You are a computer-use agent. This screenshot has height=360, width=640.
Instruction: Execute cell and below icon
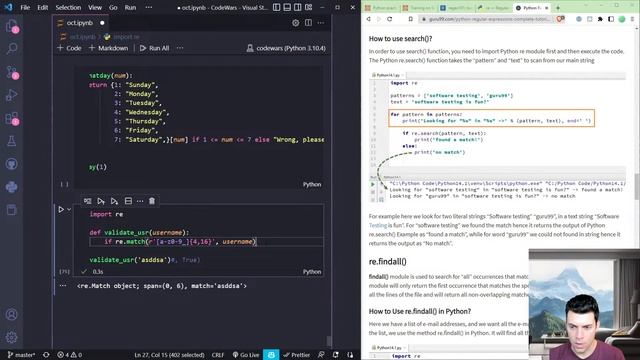pos(114,201)
